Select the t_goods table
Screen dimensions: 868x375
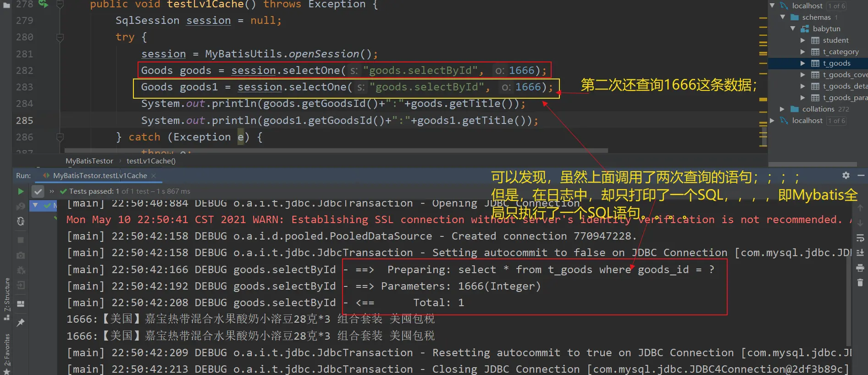coord(836,63)
